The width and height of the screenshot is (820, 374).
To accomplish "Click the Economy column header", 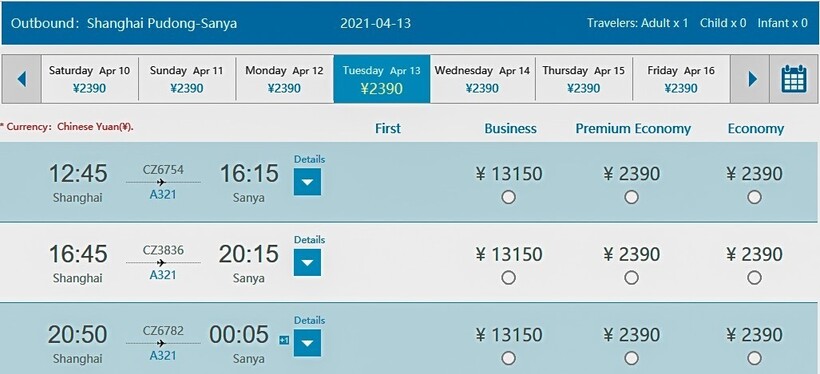I will click(x=756, y=129).
